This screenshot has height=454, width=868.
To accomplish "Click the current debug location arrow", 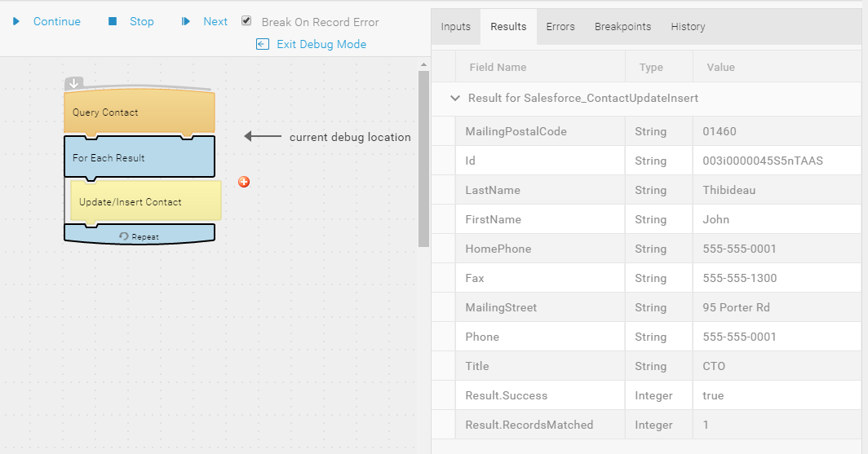I will click(x=263, y=136).
